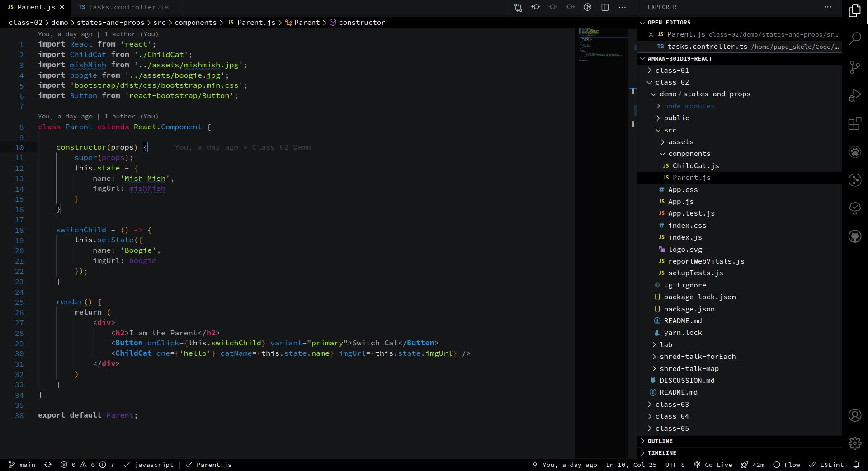Image resolution: width=868 pixels, height=471 pixels.
Task: Click the 42m time tracker status item
Action: [753, 465]
